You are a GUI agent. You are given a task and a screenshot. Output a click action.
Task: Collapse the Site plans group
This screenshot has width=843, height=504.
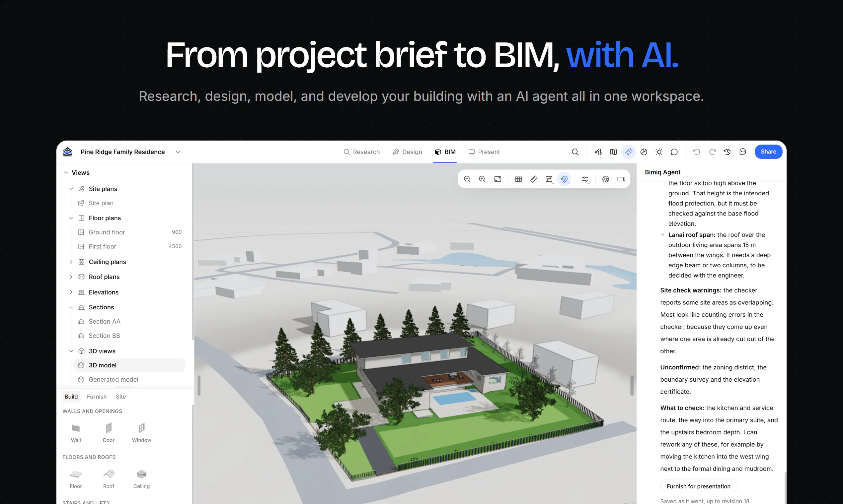(71, 189)
